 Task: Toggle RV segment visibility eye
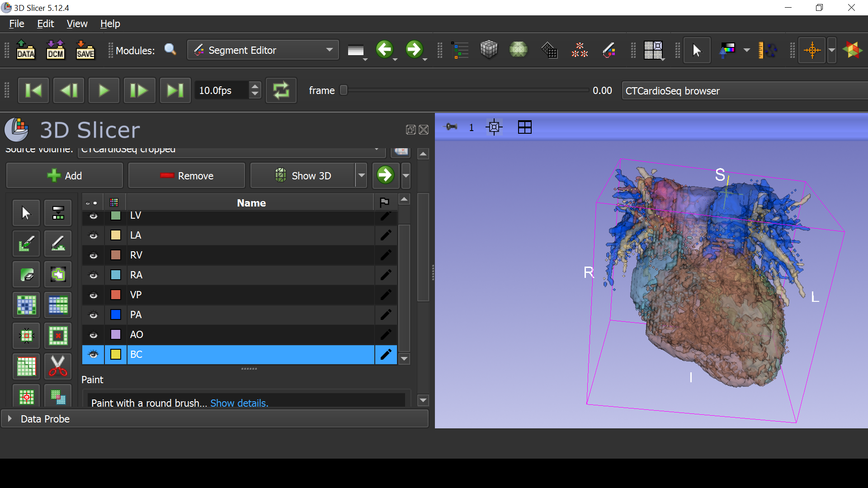94,255
